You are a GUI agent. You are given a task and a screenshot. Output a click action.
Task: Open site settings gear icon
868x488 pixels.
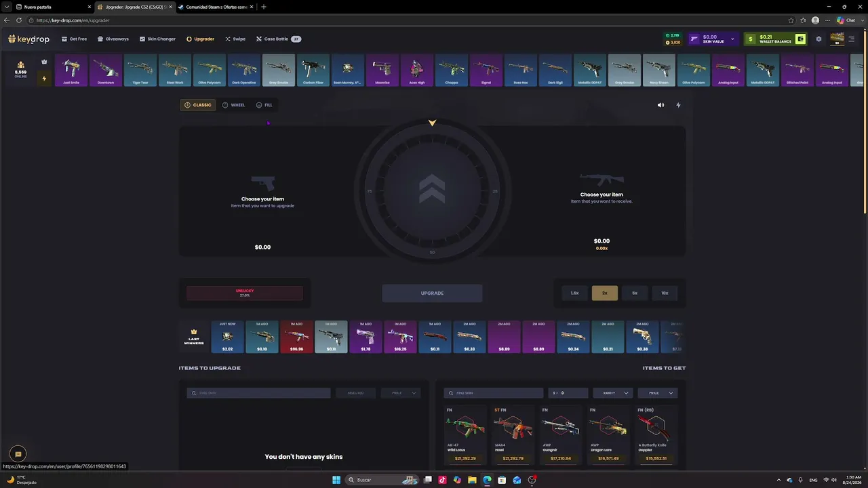[818, 39]
